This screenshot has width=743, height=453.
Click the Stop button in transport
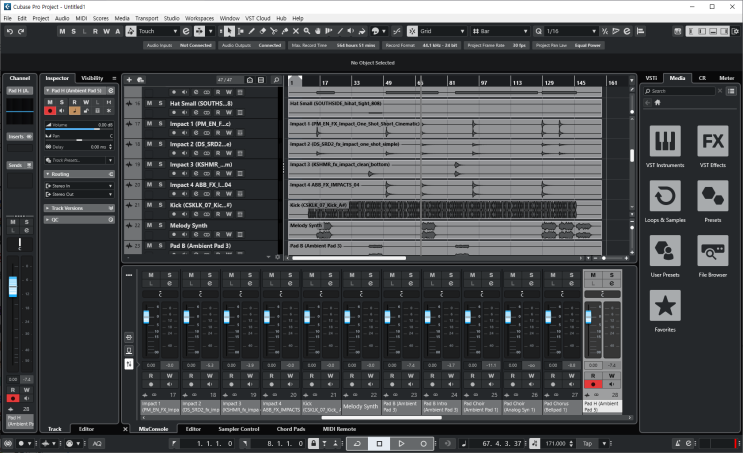(x=379, y=444)
